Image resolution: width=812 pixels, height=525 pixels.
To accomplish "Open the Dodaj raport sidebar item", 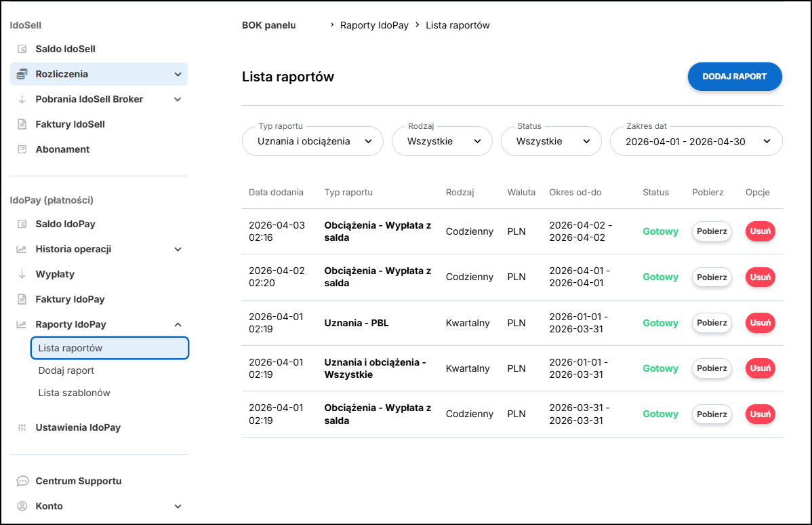I will pos(66,370).
